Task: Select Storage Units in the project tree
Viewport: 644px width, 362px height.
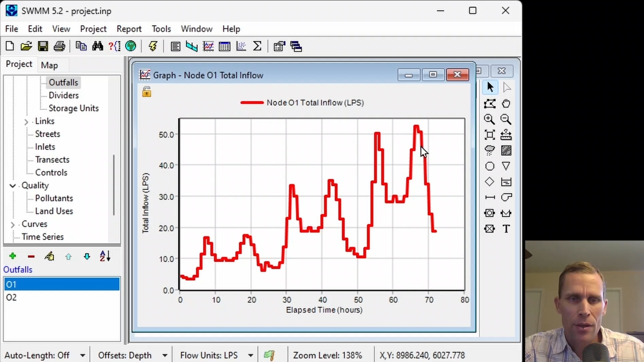Action: coord(74,108)
